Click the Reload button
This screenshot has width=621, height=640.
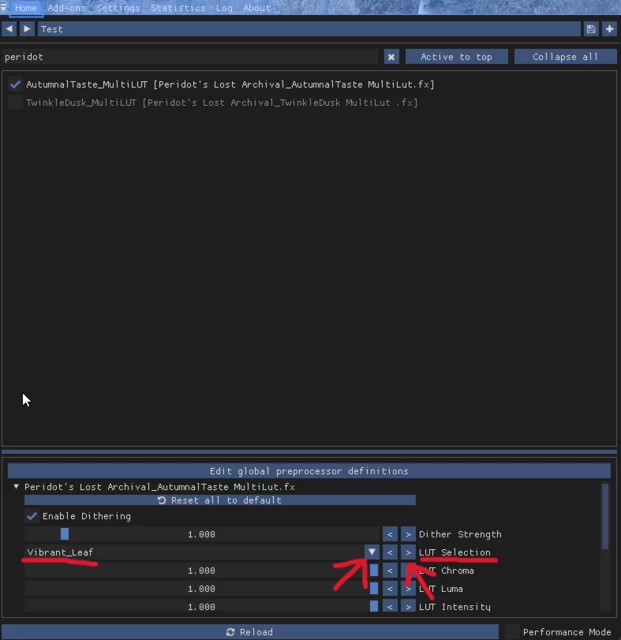tap(250, 632)
